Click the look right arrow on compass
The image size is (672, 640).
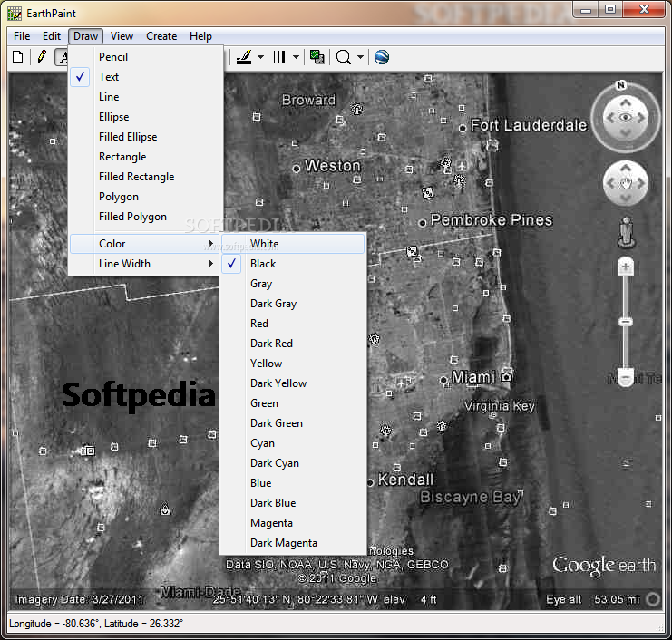coord(641,117)
